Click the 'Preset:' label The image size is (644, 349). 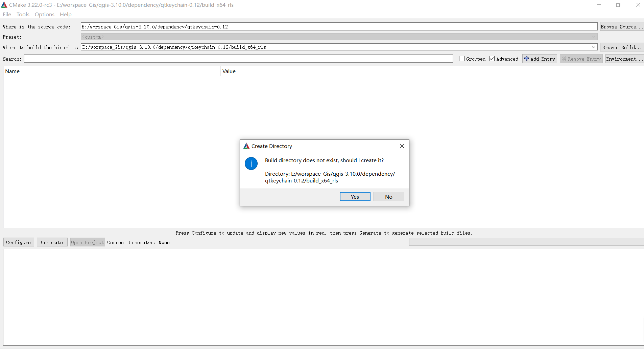12,37
